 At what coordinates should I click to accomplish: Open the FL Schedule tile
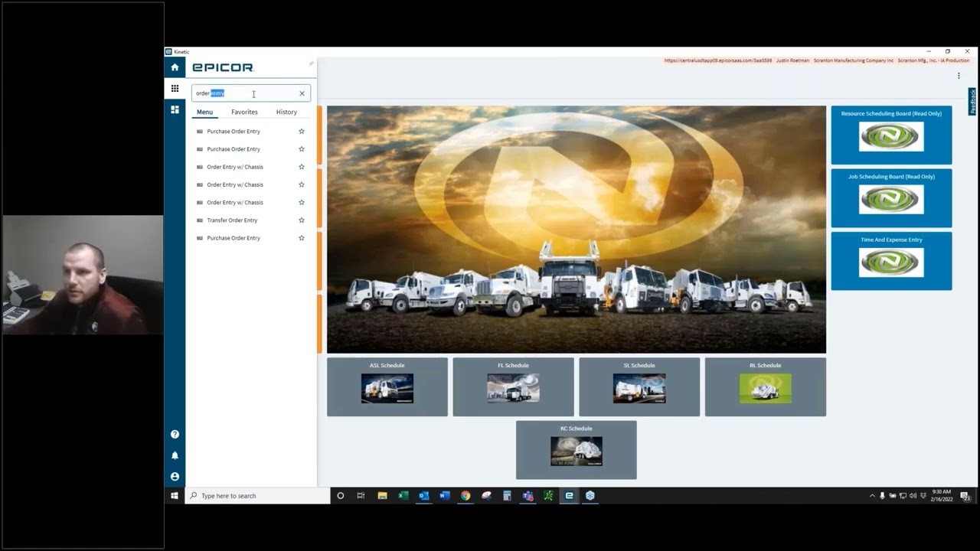point(513,387)
